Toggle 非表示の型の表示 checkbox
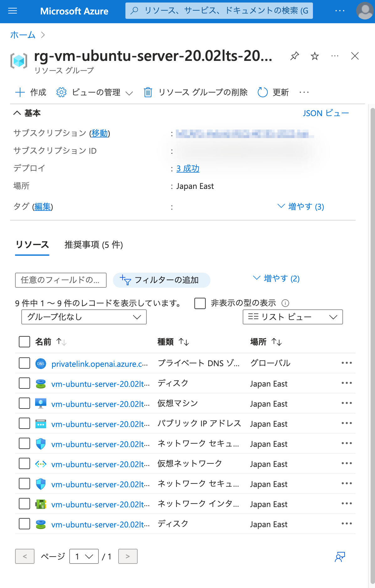Image resolution: width=375 pixels, height=588 pixels. click(x=200, y=303)
